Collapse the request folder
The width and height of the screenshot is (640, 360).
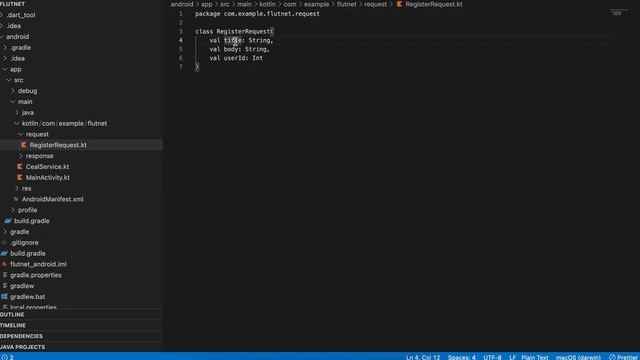click(x=37, y=134)
